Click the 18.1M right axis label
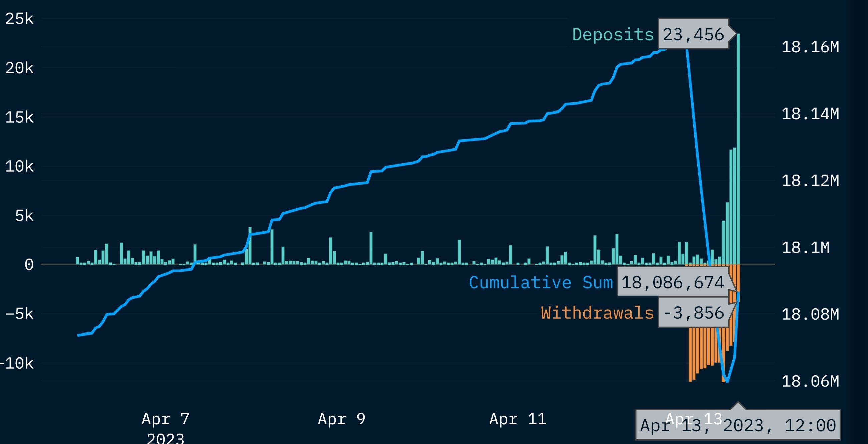This screenshot has width=868, height=444. tap(805, 248)
